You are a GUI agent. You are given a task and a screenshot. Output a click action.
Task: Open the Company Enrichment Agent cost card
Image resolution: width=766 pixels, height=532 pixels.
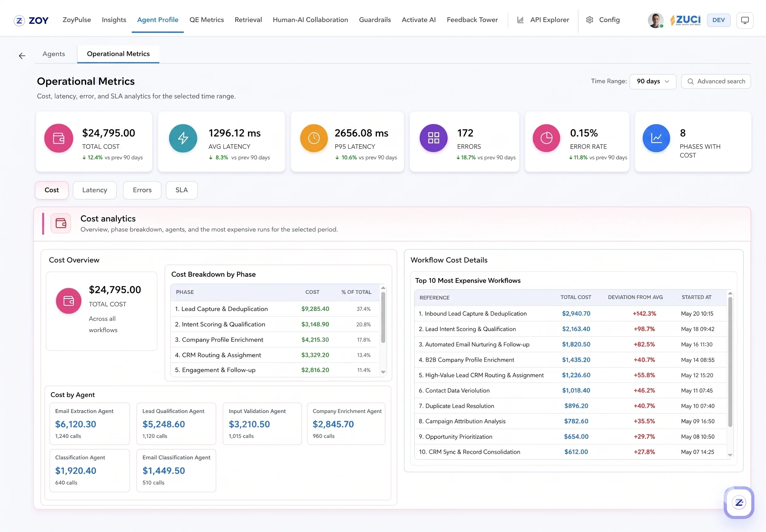tap(346, 424)
